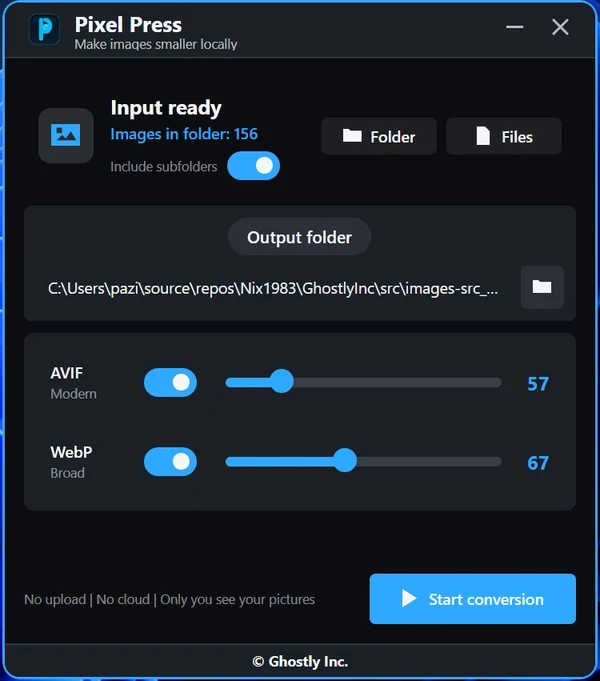This screenshot has height=681, width=600.
Task: Disable AVIF output toggle
Action: pos(170,383)
